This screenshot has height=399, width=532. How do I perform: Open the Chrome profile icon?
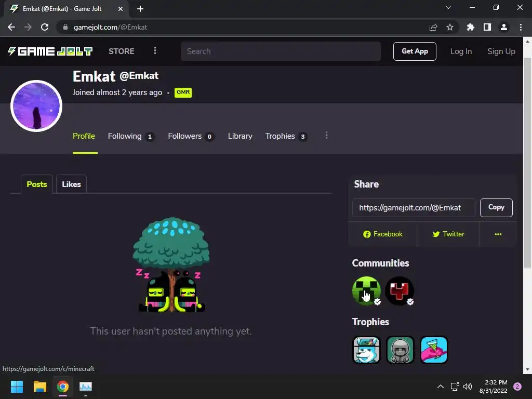click(x=504, y=27)
